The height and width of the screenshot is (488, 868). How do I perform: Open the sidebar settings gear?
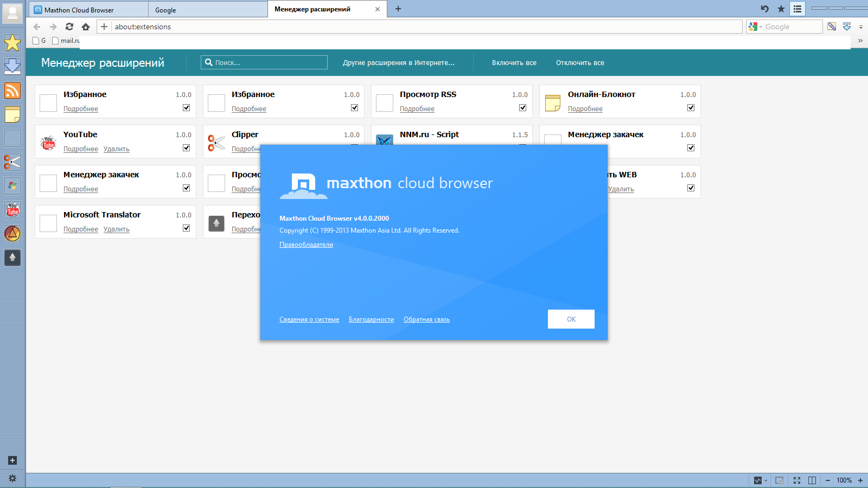(12, 478)
